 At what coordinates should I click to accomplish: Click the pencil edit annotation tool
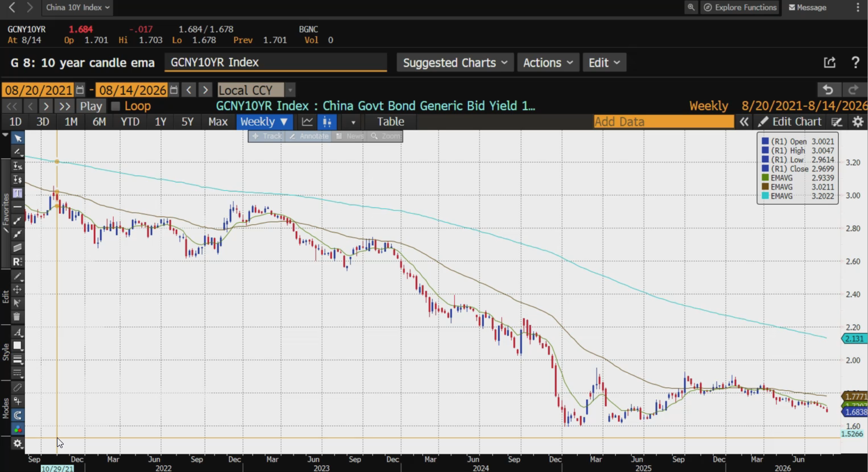(18, 276)
